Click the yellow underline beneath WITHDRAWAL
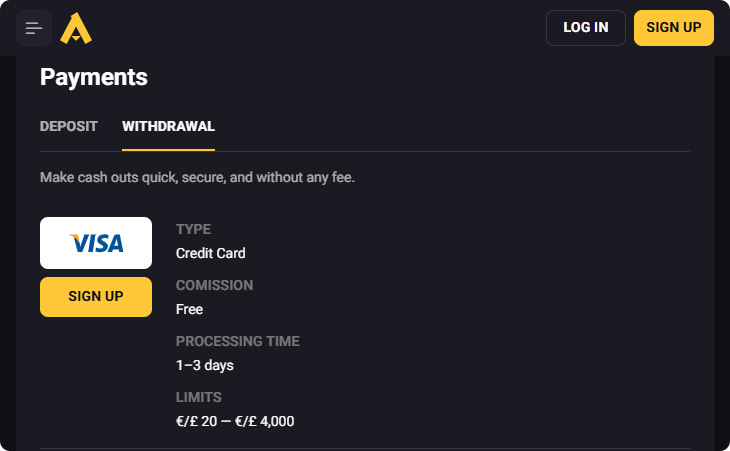Screen dimensions: 730x451 168,150
